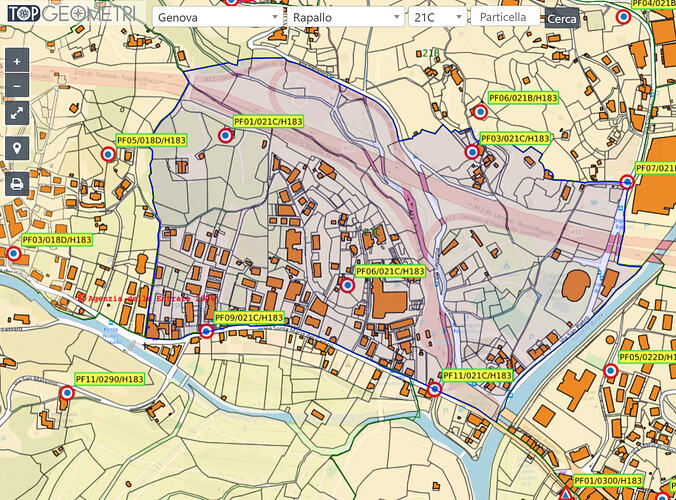676x500 pixels.
Task: Print the current map
Action: (x=17, y=184)
